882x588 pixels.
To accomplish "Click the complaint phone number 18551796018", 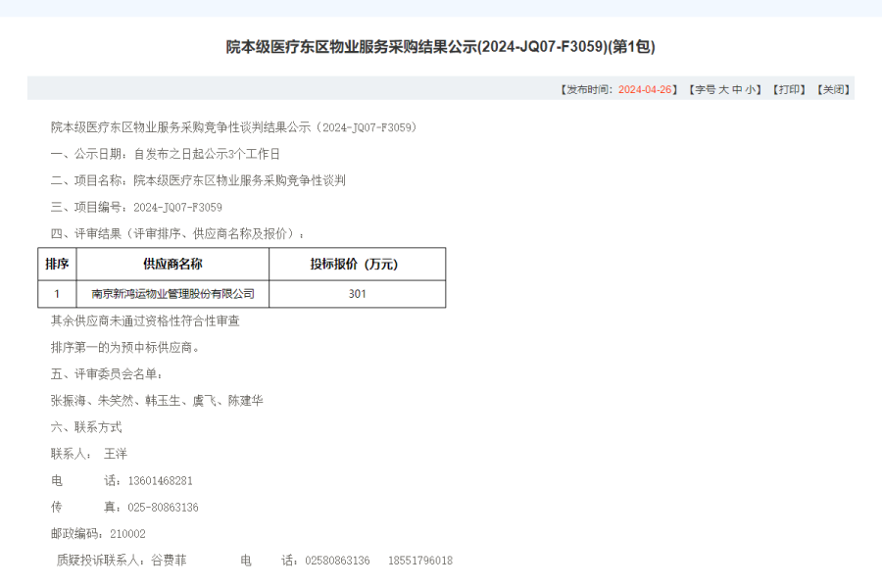I will coord(420,561).
